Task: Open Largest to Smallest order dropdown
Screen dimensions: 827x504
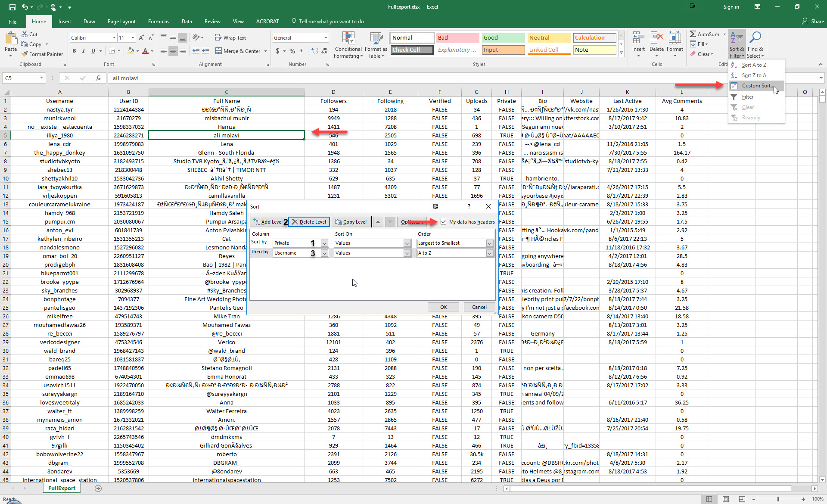Action: (490, 243)
